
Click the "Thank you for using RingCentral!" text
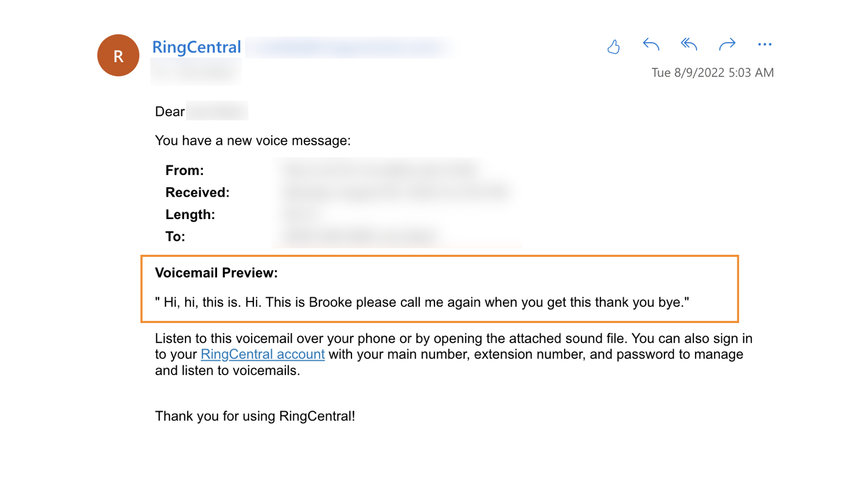point(255,416)
